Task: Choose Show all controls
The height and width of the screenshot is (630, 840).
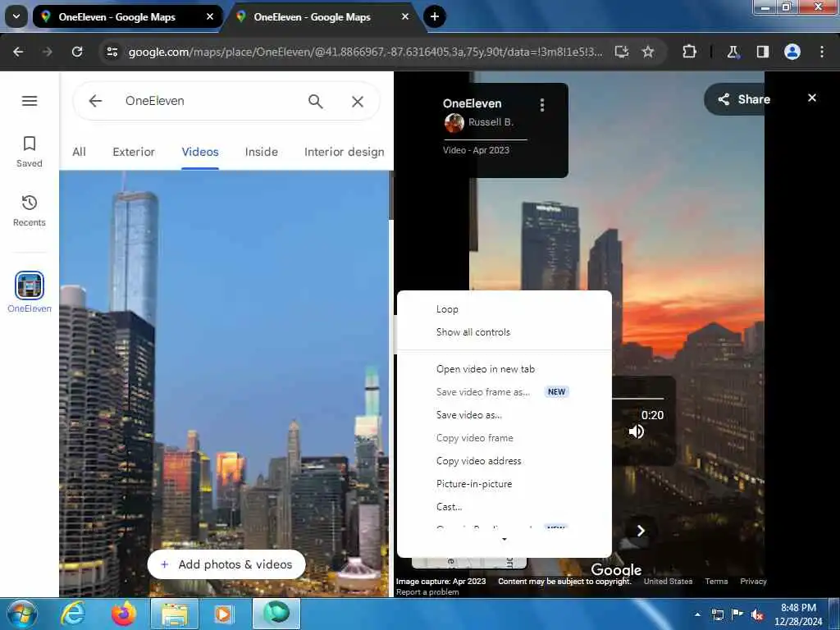Action: 504,332
